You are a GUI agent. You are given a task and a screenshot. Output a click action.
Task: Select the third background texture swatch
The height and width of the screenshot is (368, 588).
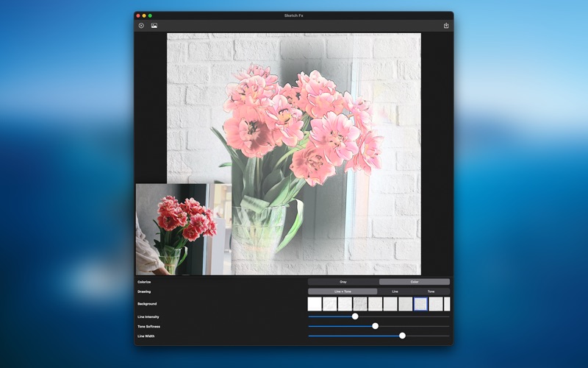[345, 304]
